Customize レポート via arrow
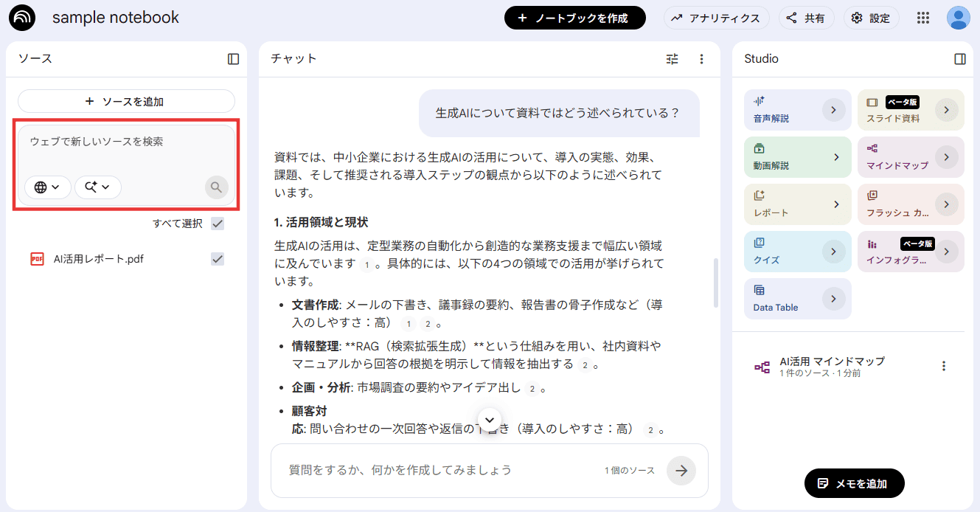 (x=836, y=204)
